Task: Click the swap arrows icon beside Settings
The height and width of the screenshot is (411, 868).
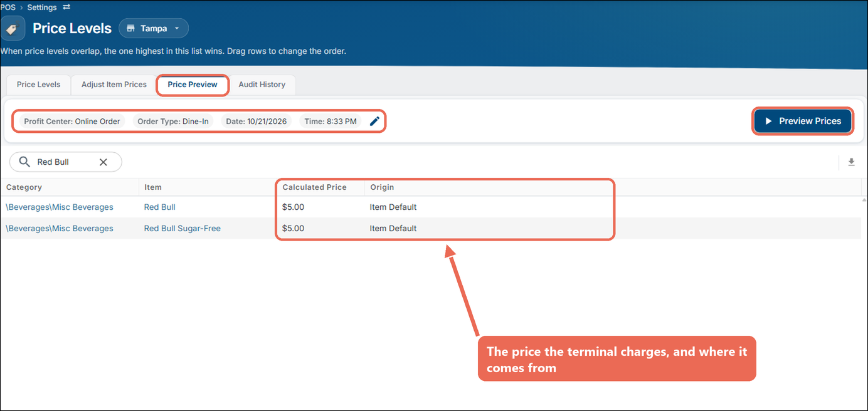Action: click(66, 8)
